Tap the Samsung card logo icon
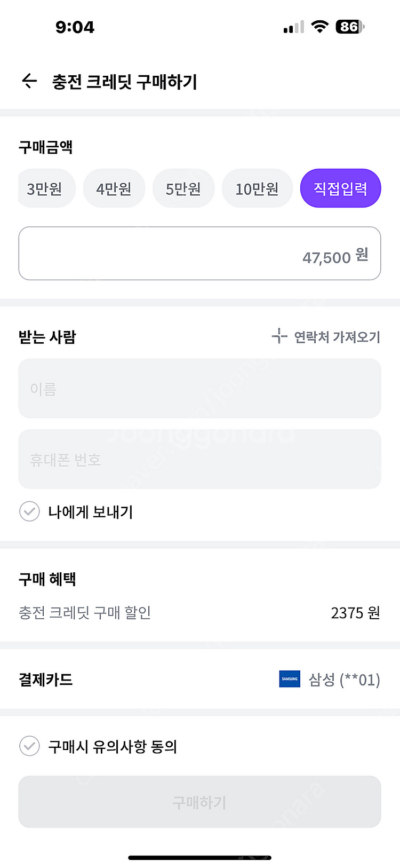The width and height of the screenshot is (400, 868). (x=290, y=679)
